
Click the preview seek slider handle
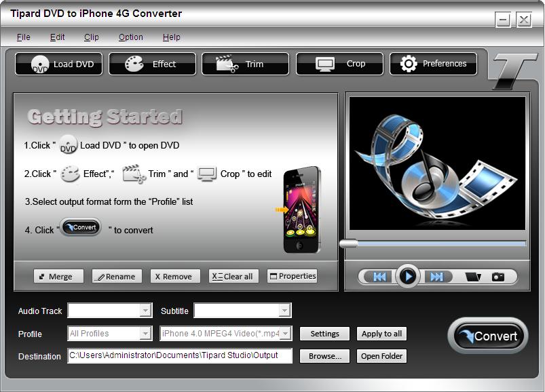click(348, 243)
